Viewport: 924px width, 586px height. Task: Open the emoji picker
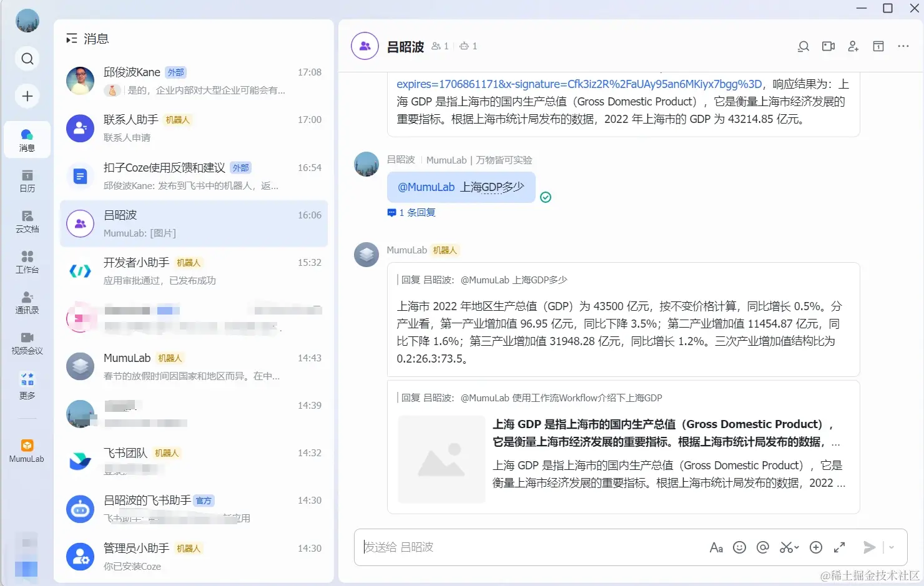(x=739, y=547)
